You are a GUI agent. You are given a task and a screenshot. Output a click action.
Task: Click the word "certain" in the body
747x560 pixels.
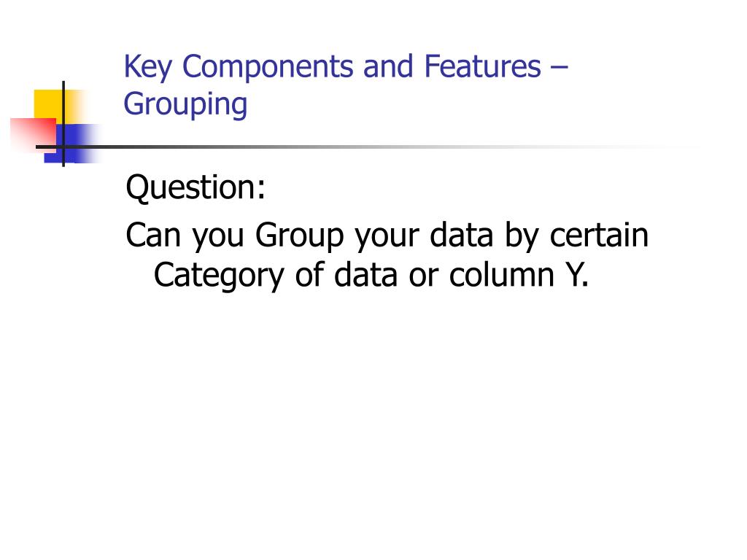(x=599, y=235)
